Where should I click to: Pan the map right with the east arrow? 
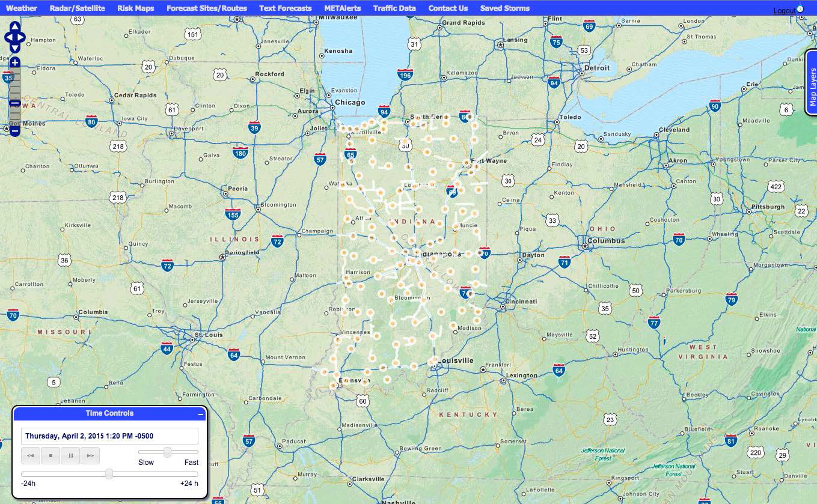[x=22, y=37]
